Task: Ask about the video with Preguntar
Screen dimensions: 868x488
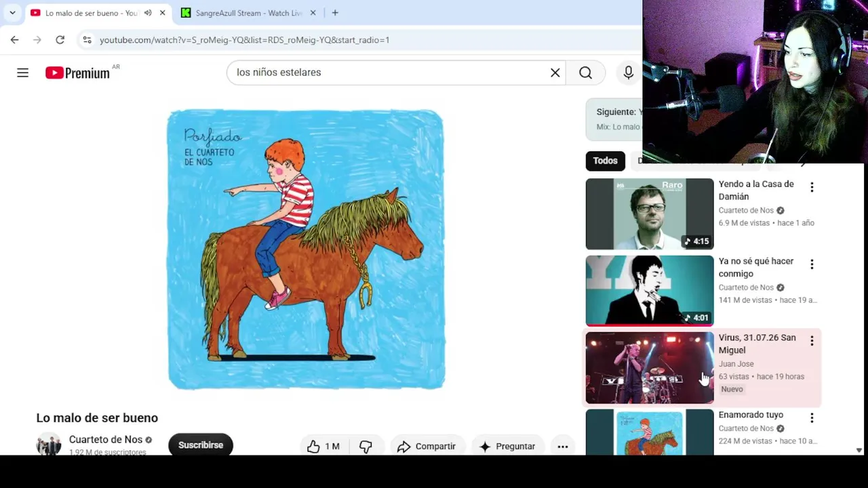Action: click(x=508, y=446)
